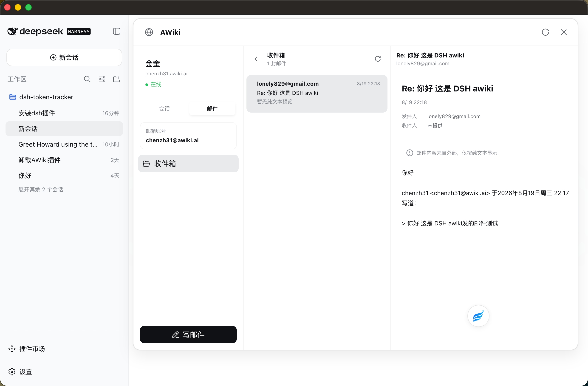Click the 暂无纯文本预览 preview text
Screen dimensions: 588x386
coord(274,102)
